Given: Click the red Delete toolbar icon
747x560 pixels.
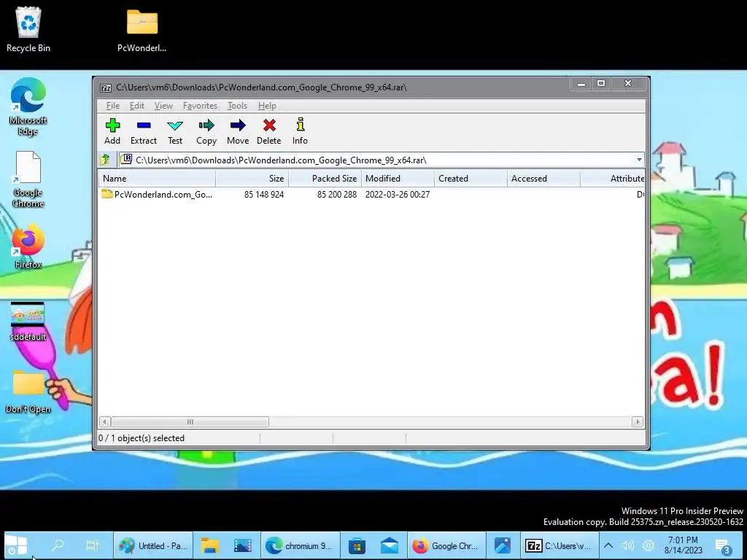Looking at the screenshot, I should point(268,131).
